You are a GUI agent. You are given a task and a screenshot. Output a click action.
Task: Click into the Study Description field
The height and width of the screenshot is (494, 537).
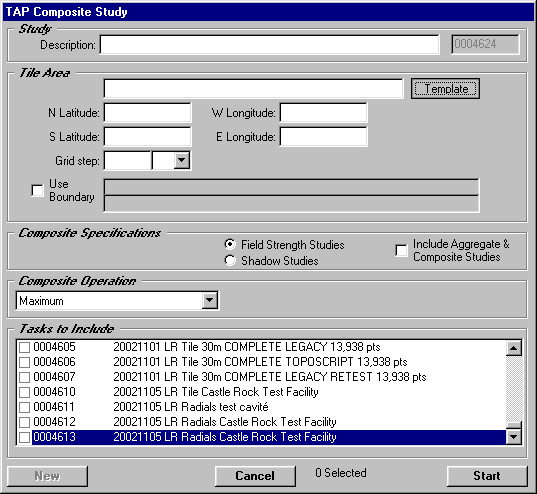point(270,44)
